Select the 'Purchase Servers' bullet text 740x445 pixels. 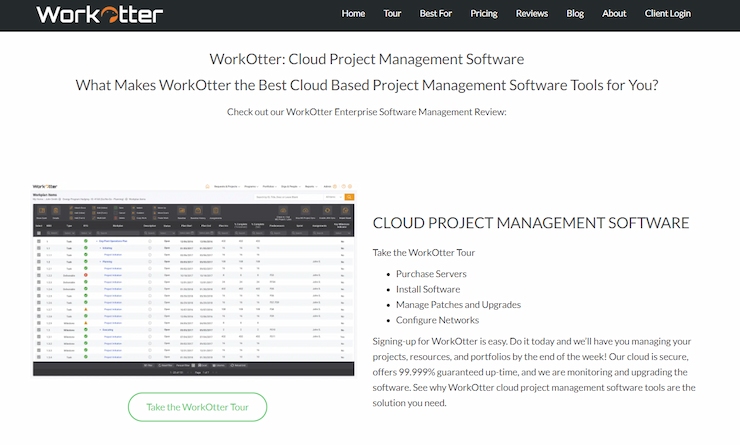(x=431, y=274)
